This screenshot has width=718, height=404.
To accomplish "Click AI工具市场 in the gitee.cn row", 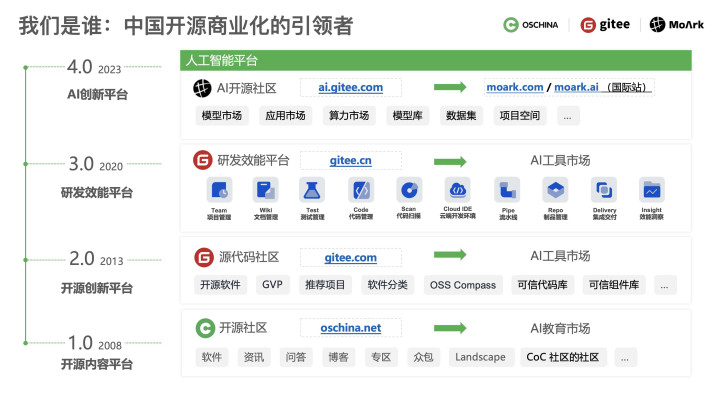I will [560, 160].
